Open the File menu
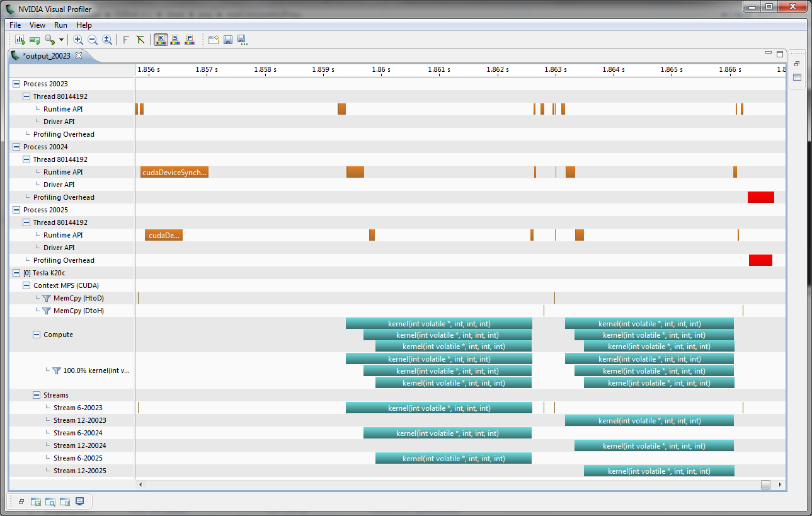This screenshot has width=812, height=516. coord(15,25)
